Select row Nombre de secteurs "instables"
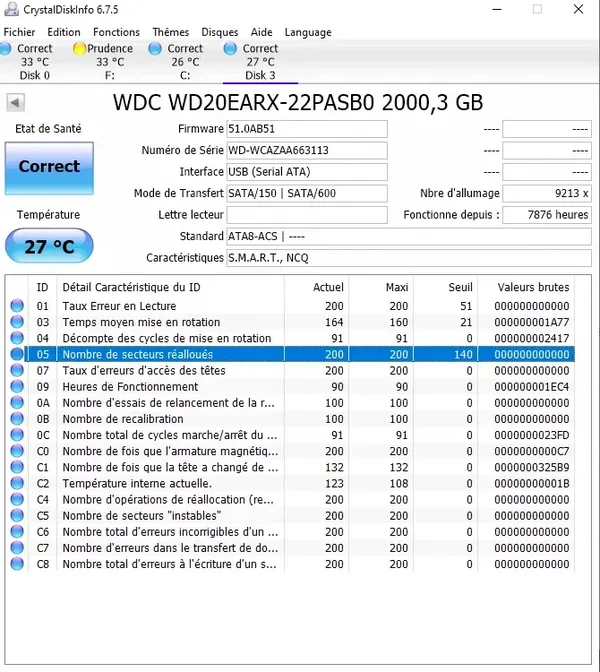Screen dimensions: 600x672 [x=291, y=516]
